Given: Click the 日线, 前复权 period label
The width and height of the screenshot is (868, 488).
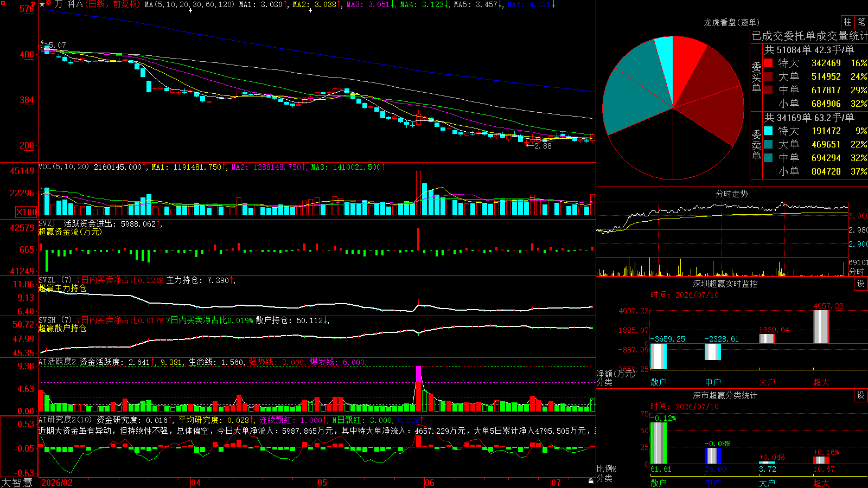Looking at the screenshot, I should click(x=114, y=4).
